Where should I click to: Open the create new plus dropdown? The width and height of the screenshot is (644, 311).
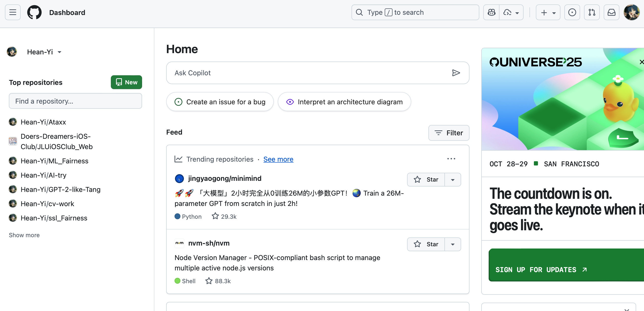tap(548, 12)
